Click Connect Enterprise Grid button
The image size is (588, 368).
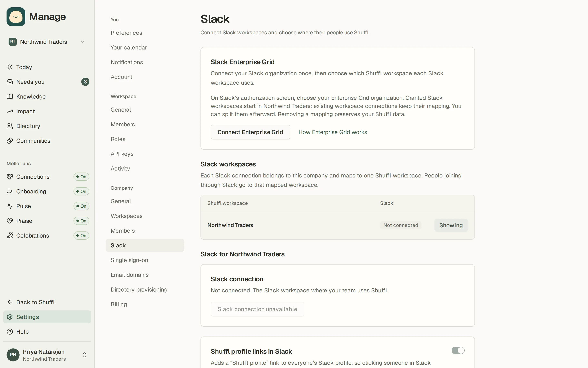click(x=250, y=132)
